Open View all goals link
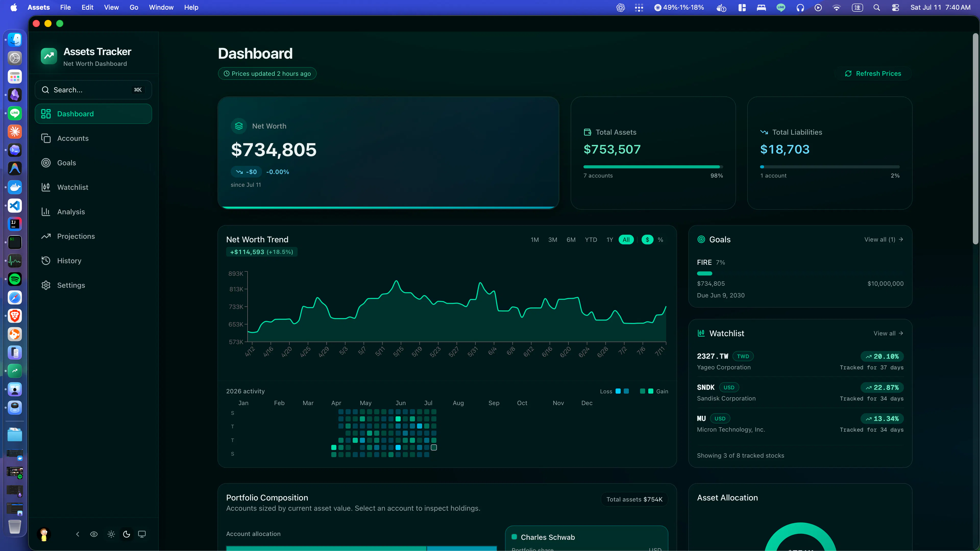 884,239
